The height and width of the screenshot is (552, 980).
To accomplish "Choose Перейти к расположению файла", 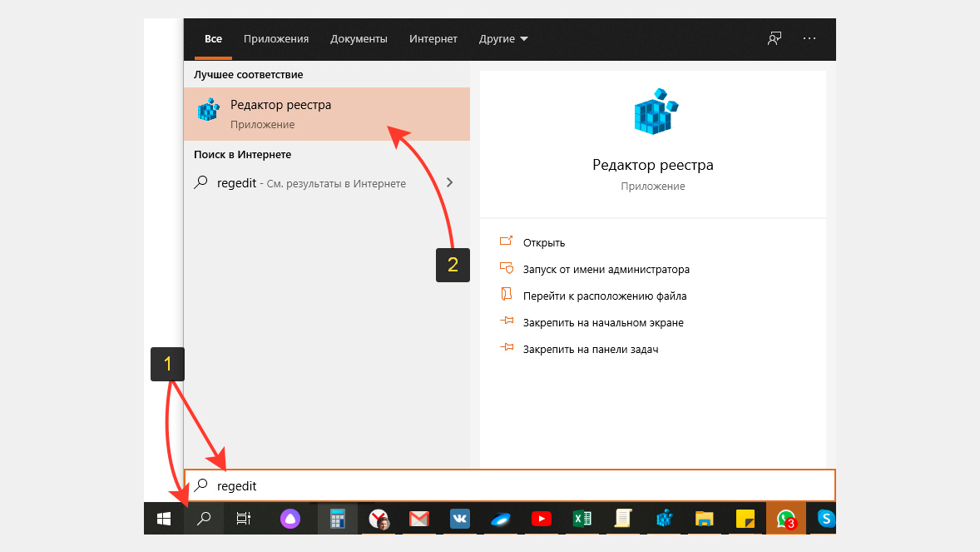I will [x=605, y=296].
